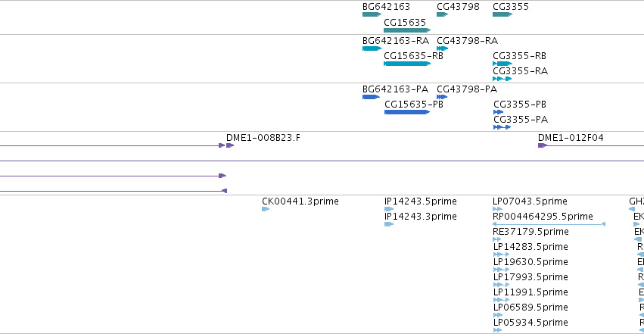Click the BG642163 gene label

[386, 7]
